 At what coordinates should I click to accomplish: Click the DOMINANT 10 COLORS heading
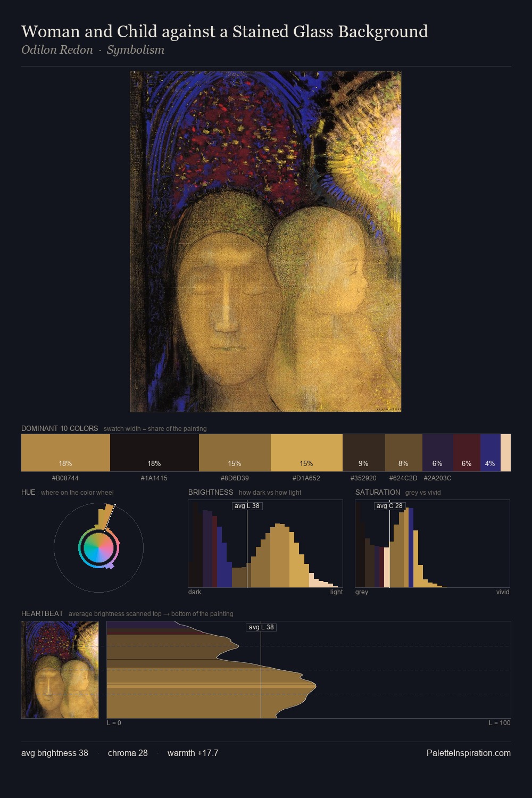[x=60, y=428]
